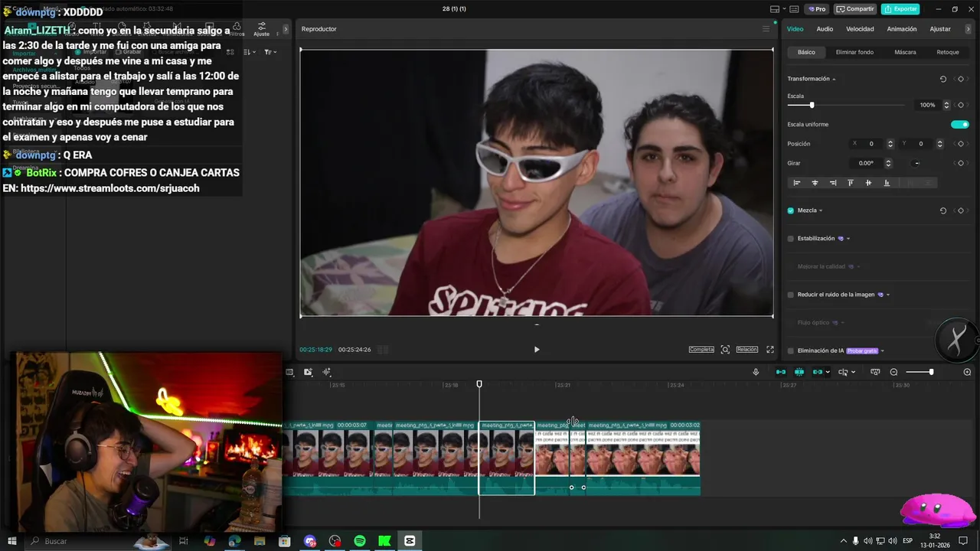Expand the Eliminación de IA dropdown arrow

point(882,350)
